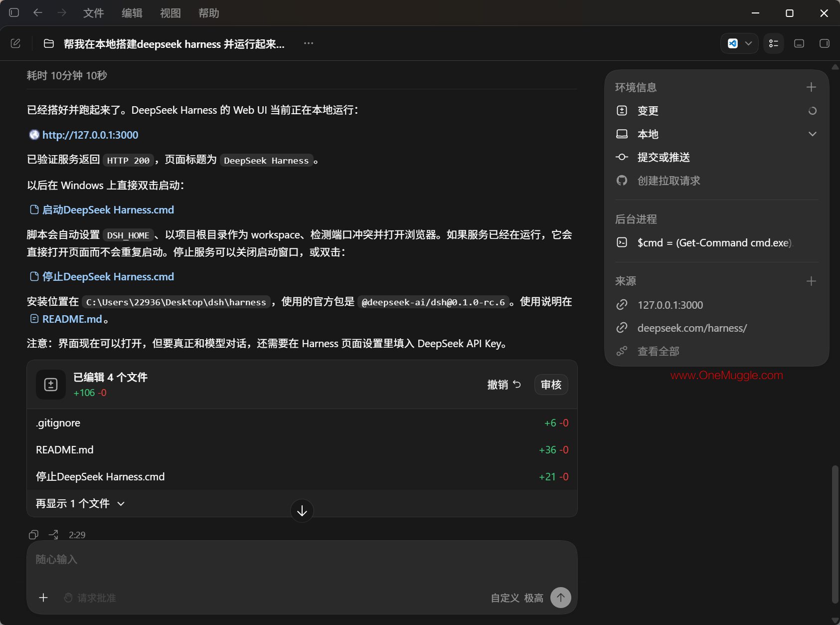Go back with the left arrow

pyautogui.click(x=38, y=12)
